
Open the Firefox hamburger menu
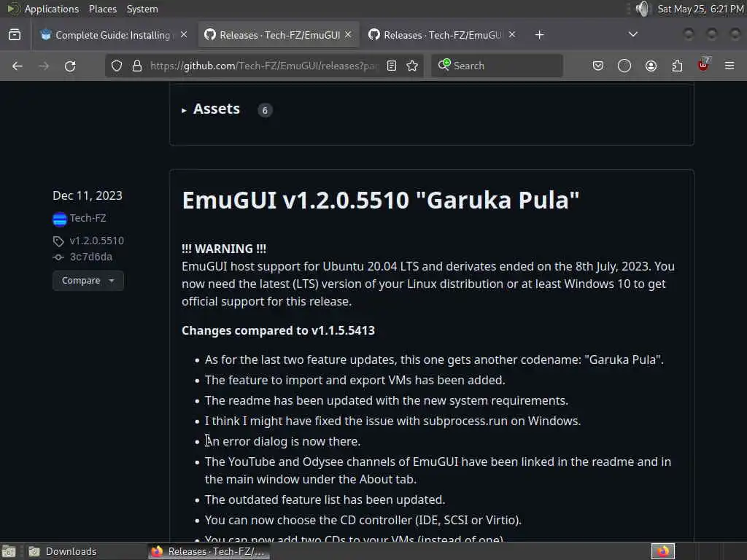coord(729,66)
